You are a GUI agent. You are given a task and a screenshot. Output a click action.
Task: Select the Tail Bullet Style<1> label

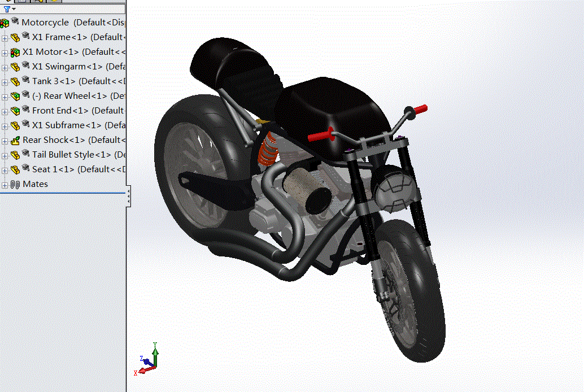coord(72,155)
